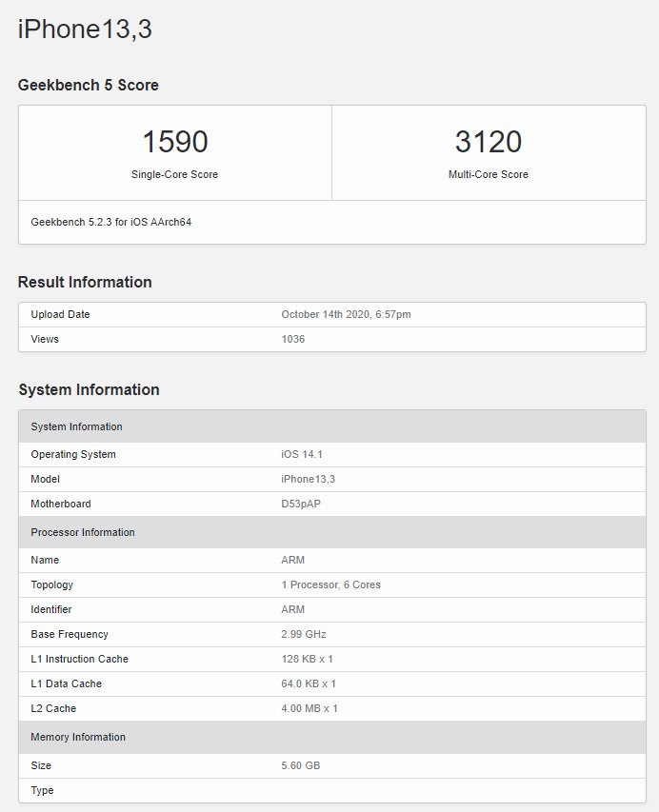Viewport: 659px width, 812px height.
Task: Click the Model row label
Action: pos(45,479)
